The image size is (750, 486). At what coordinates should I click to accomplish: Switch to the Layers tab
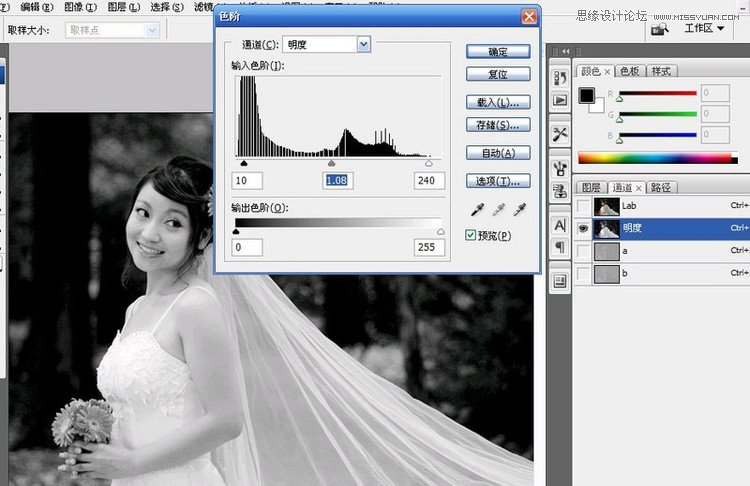(591, 188)
